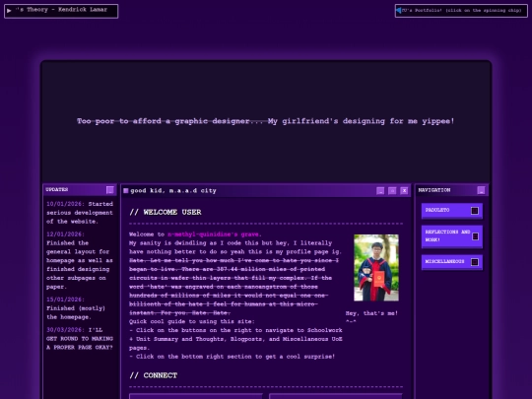532x399 pixels.
Task: Minimize the Updates panel
Action: pos(110,190)
